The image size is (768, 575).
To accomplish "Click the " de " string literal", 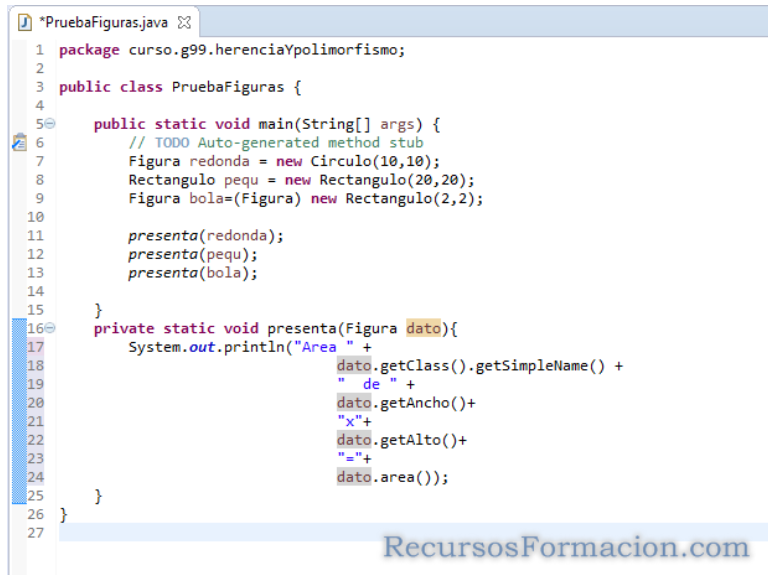I will [x=367, y=384].
